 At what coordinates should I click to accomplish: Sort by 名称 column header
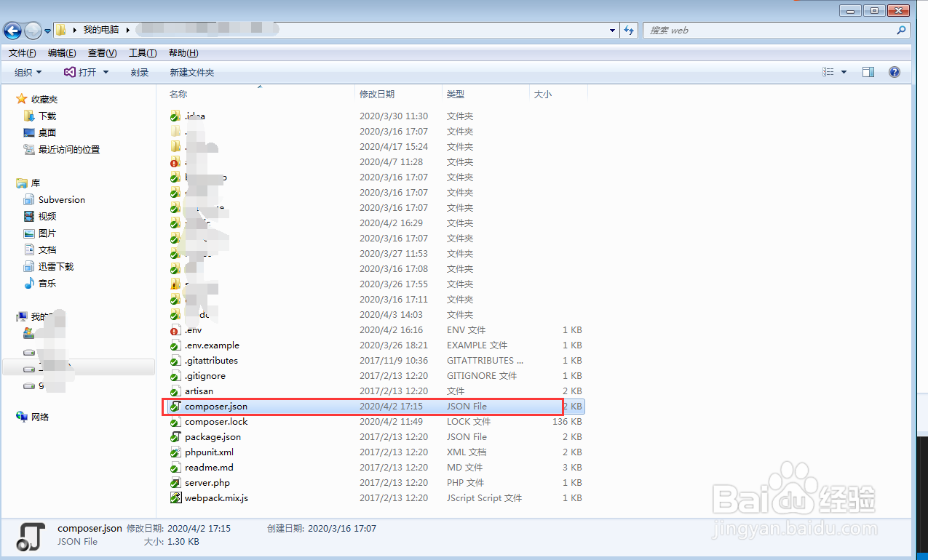click(178, 94)
